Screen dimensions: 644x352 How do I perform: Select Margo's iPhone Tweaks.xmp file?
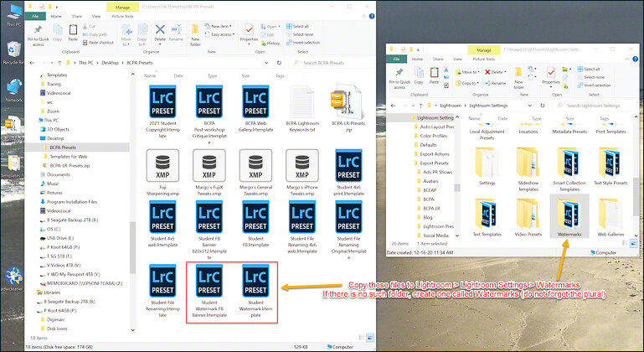tap(302, 173)
